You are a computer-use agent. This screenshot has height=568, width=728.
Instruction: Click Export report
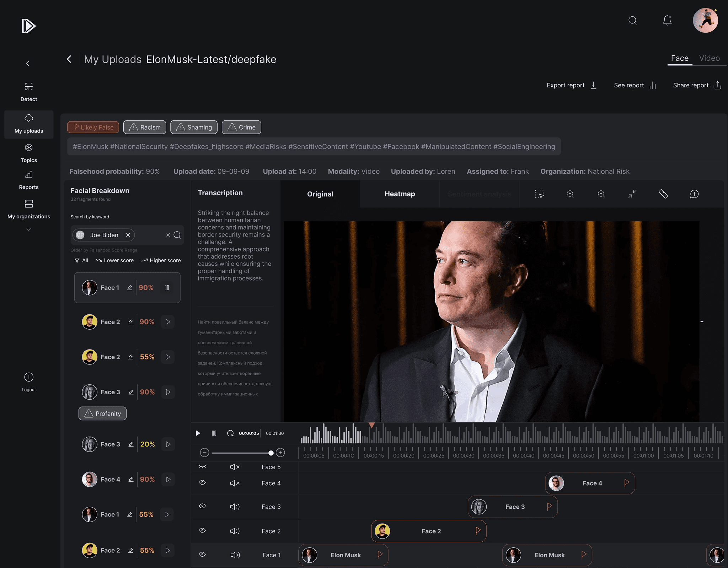pos(571,85)
